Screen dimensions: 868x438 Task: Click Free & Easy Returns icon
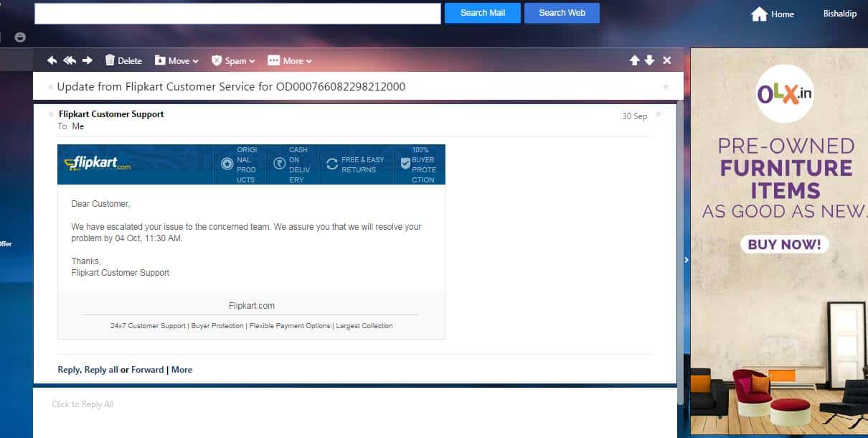332,164
